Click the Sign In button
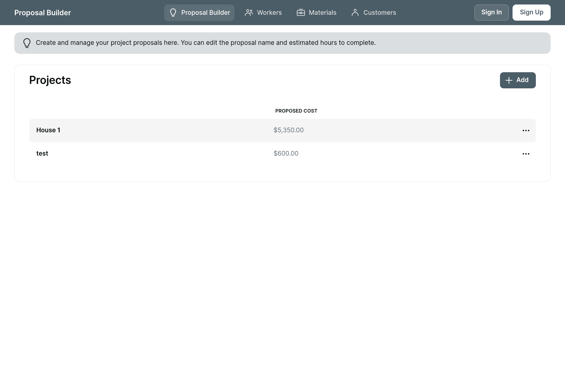 pyautogui.click(x=492, y=13)
